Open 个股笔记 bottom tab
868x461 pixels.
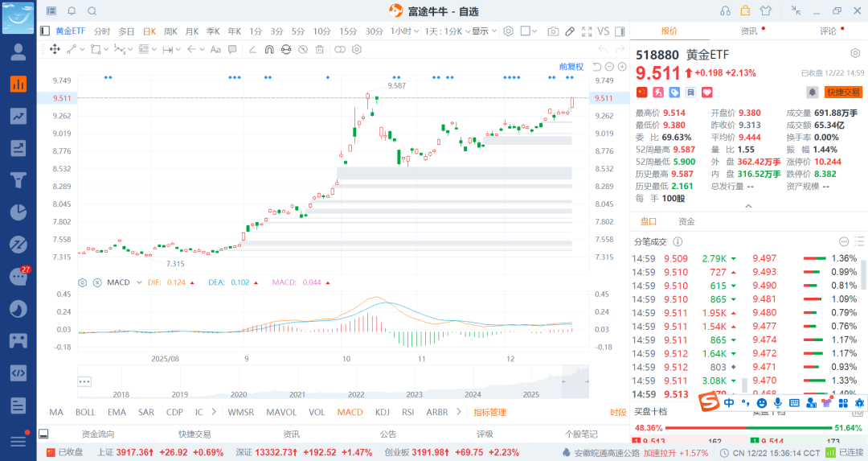pos(581,434)
